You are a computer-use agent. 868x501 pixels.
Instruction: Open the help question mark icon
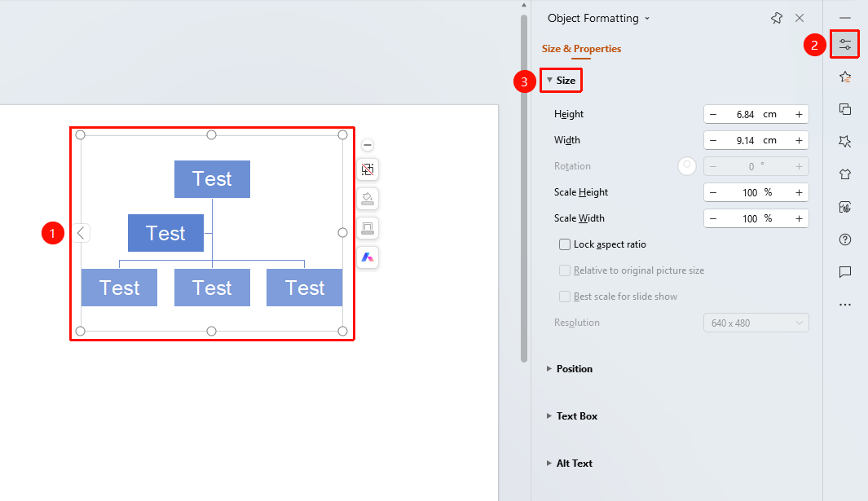click(844, 240)
